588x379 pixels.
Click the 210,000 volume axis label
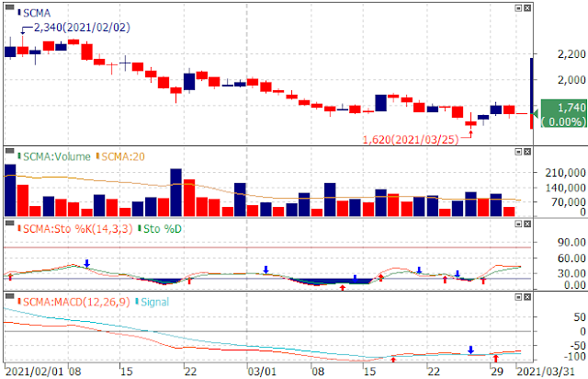coord(566,173)
